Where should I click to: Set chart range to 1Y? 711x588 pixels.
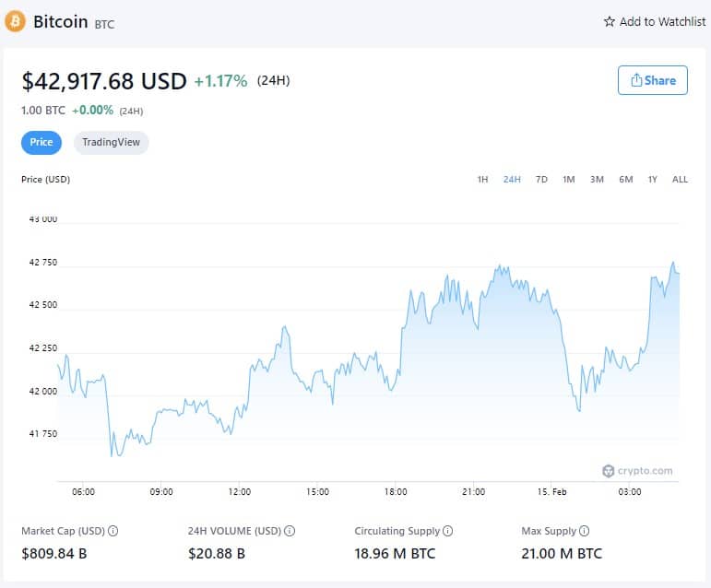click(x=653, y=179)
